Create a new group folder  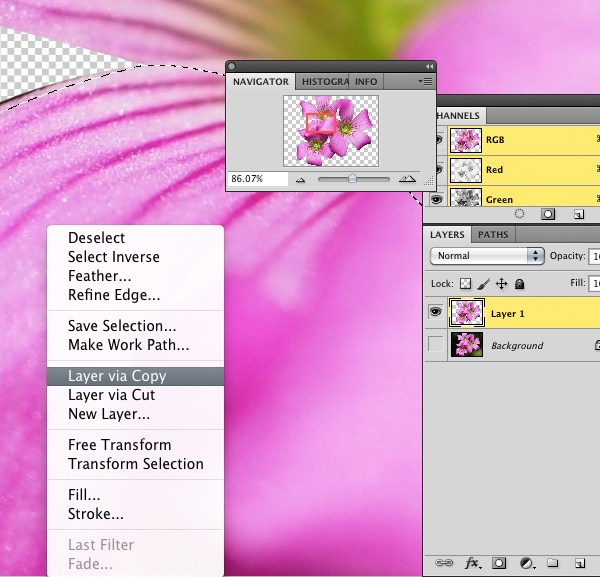(552, 562)
